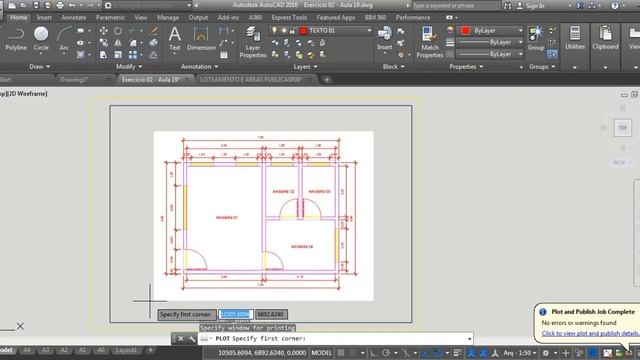
Task: Click the red layer color swatch
Action: coord(303,31)
